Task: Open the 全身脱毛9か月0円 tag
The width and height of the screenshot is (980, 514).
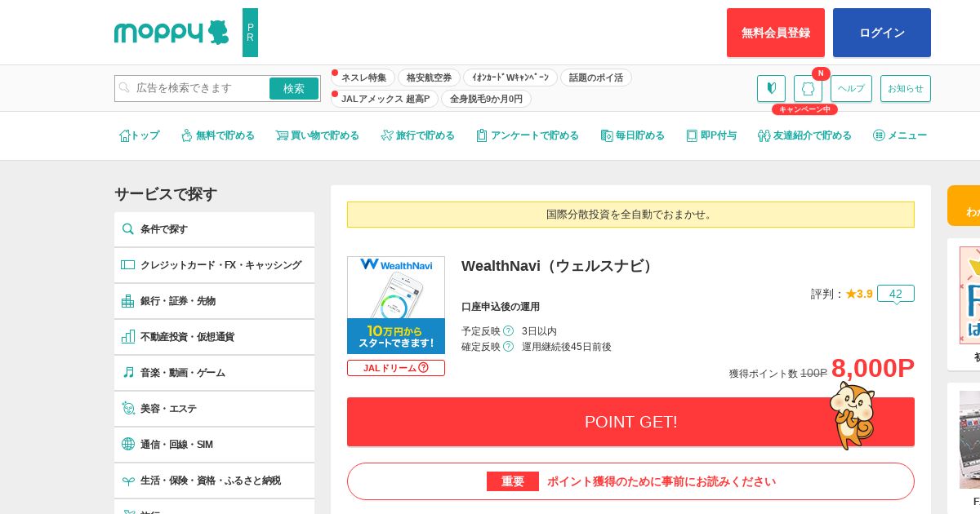Action: click(x=486, y=99)
